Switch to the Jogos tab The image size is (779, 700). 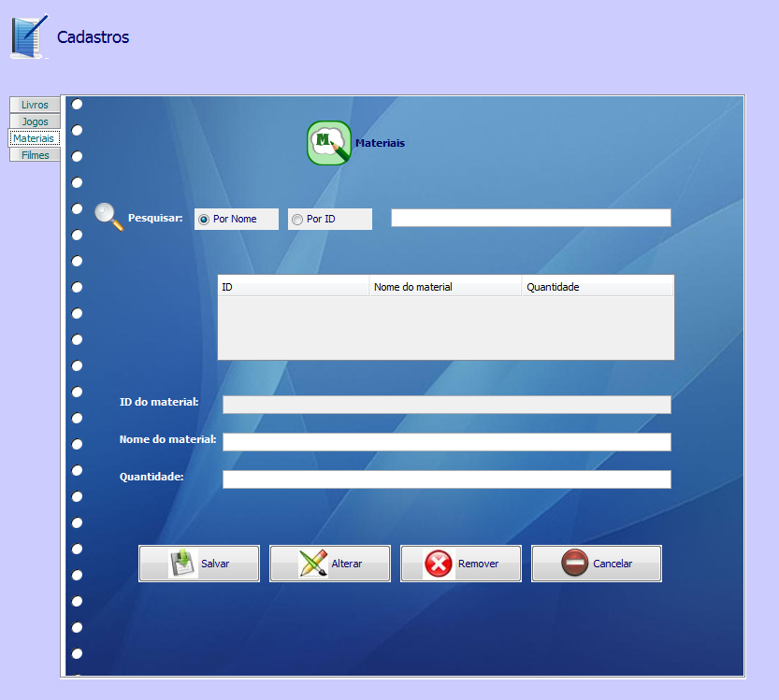point(35,121)
